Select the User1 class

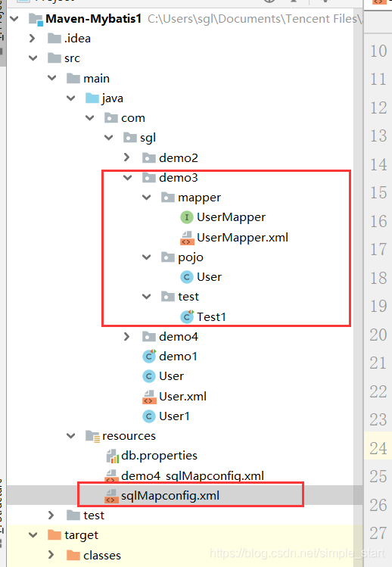pos(174,416)
